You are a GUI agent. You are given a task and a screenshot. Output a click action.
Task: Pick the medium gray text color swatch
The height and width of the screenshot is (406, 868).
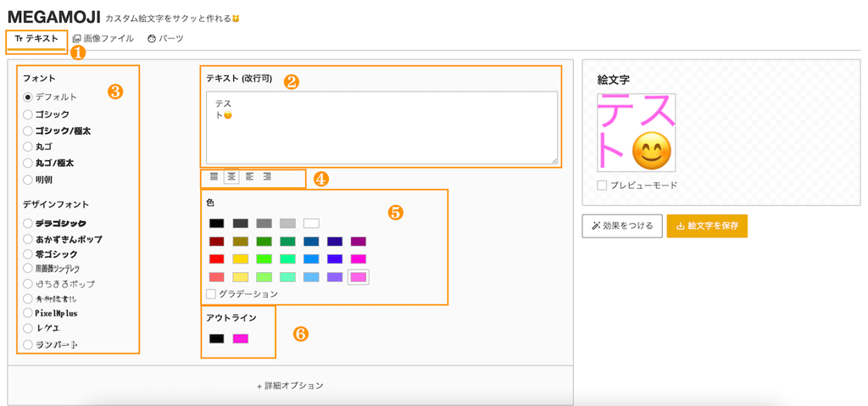[264, 224]
